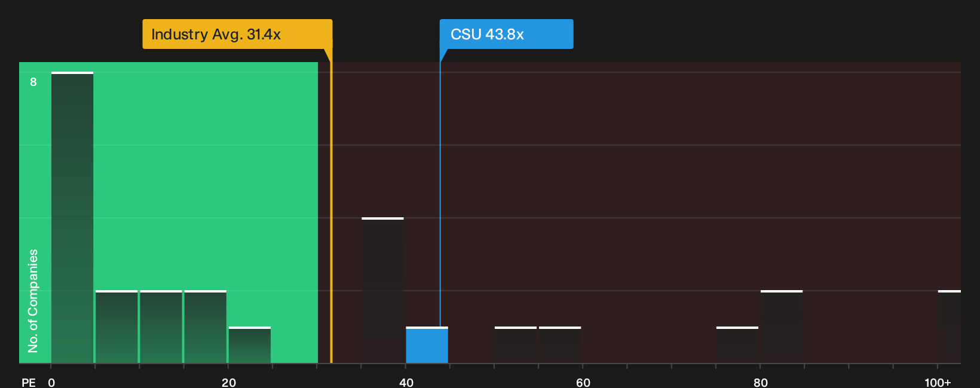This screenshot has width=980, height=388.
Task: Select the bar for PE 50-55
Action: [515, 345]
